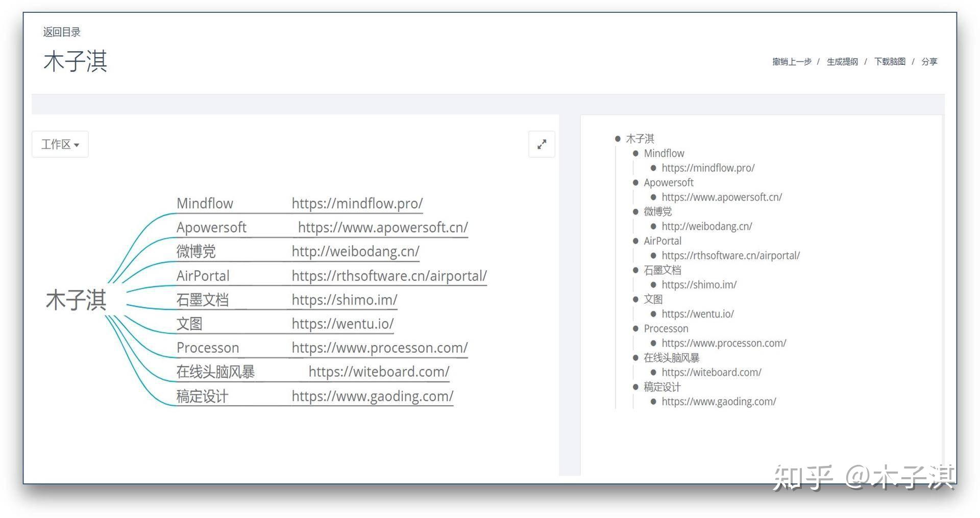Click 分享 link
Screen dimensions: 980x518
click(x=929, y=62)
